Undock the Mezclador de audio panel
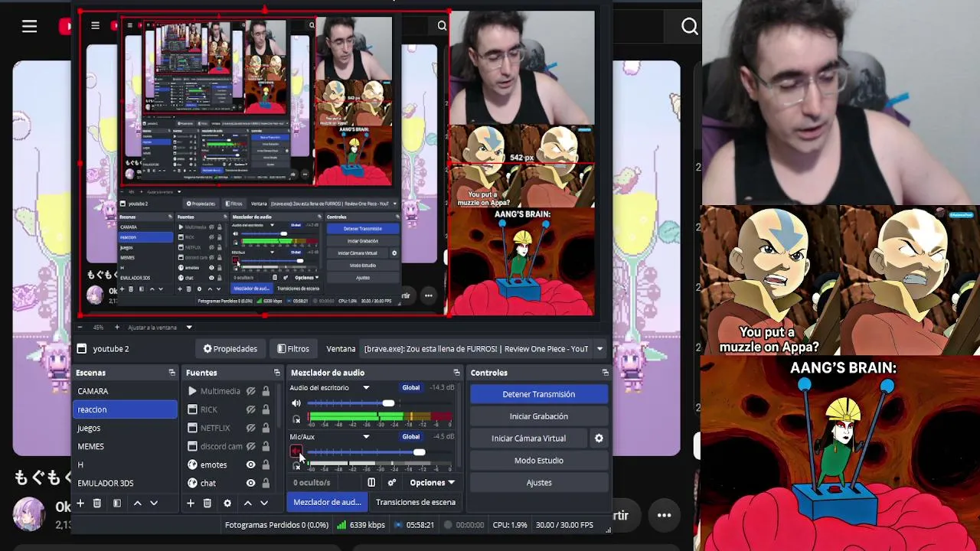 [x=456, y=373]
